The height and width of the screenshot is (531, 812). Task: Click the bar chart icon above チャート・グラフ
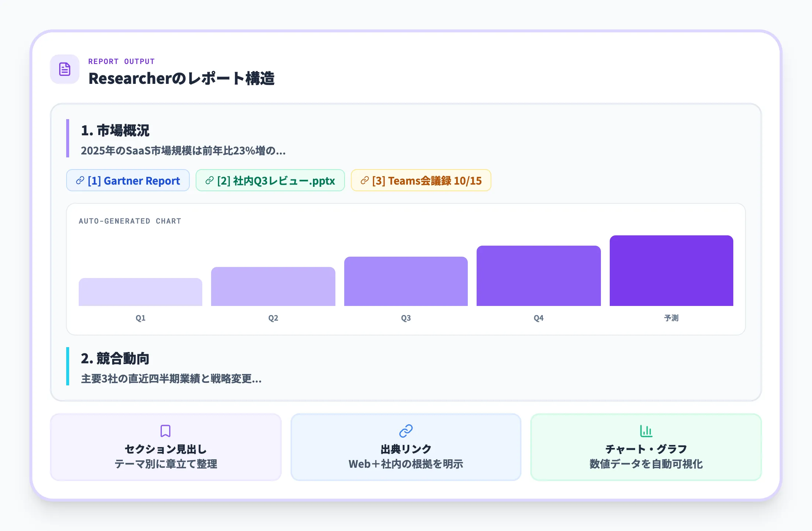[x=646, y=431]
